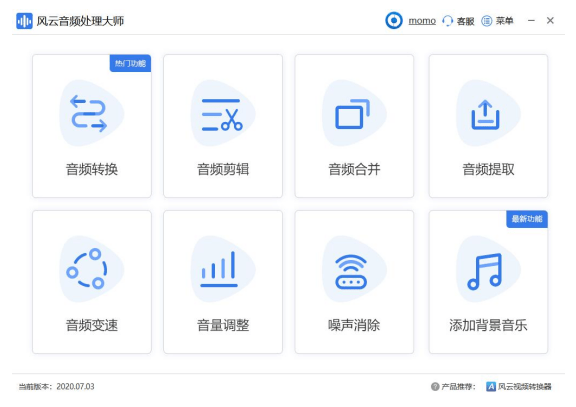This screenshot has width=576, height=407.
Task: Minimize the application window
Action: tap(531, 21)
